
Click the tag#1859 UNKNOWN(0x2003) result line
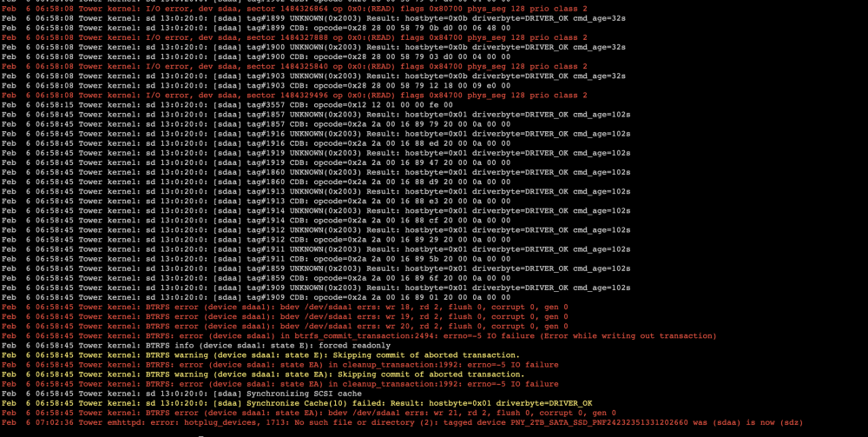(316, 268)
